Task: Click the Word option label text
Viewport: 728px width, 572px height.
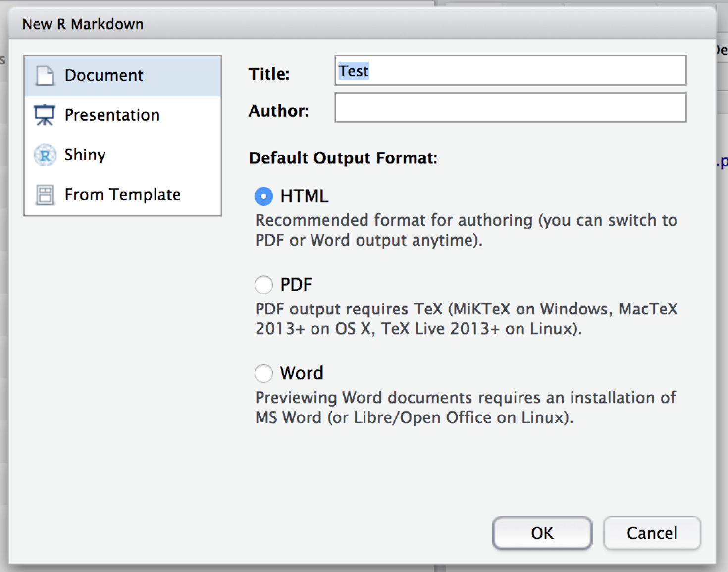Action: tap(302, 373)
